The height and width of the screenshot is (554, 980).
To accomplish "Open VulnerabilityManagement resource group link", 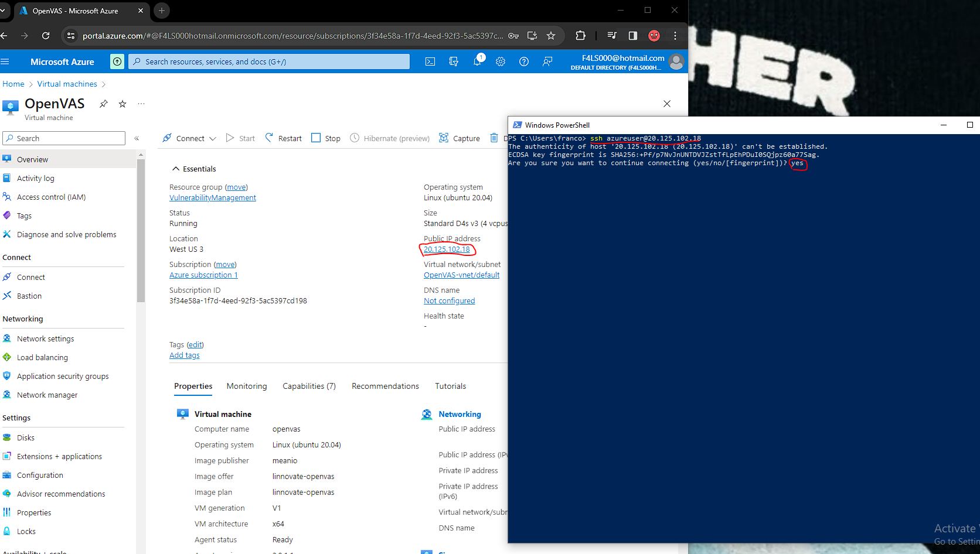I will [x=213, y=198].
